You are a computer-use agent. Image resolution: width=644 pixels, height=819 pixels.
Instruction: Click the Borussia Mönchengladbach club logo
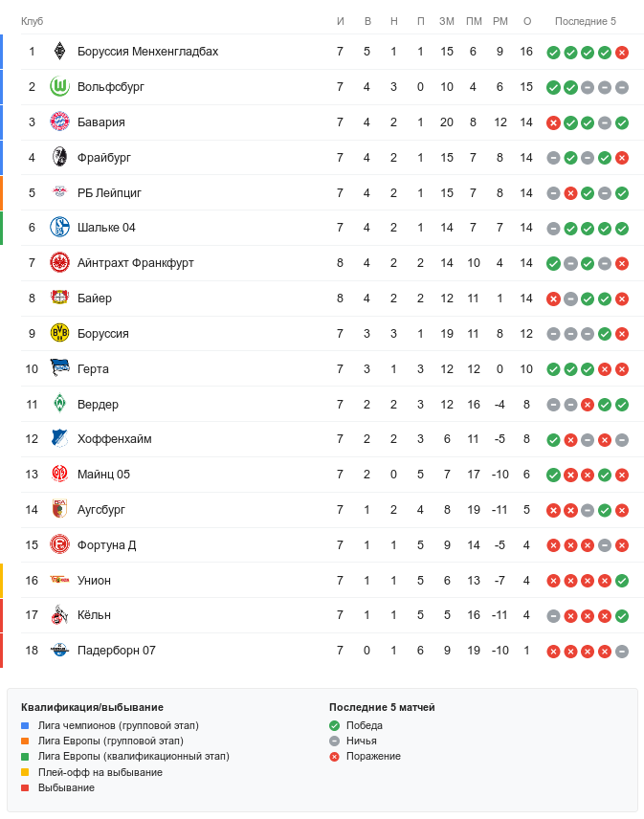[59, 52]
